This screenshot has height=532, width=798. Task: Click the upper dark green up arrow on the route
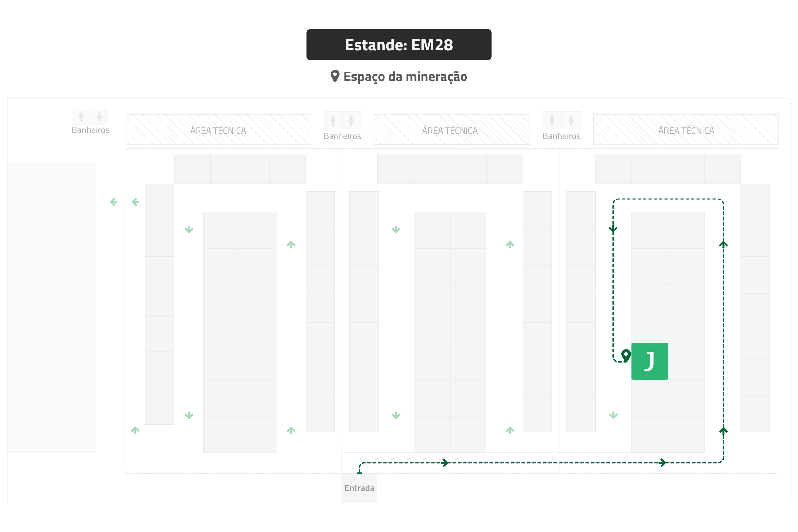(x=724, y=244)
